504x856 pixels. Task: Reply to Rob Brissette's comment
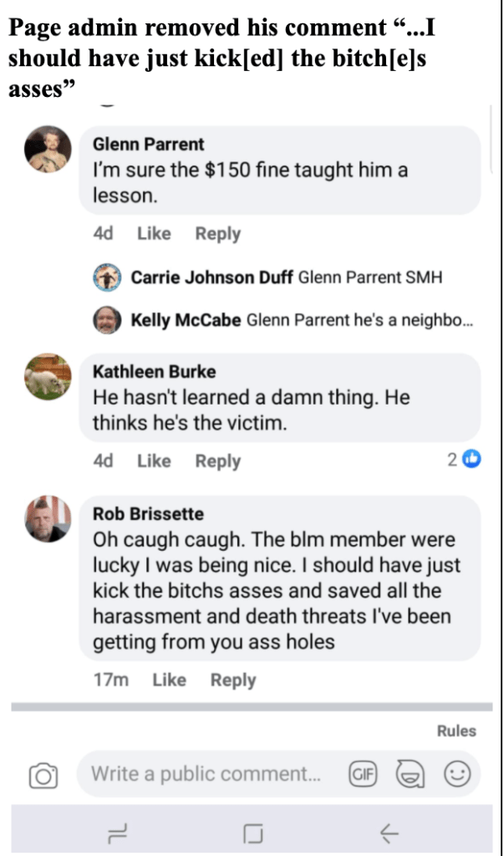tap(232, 680)
